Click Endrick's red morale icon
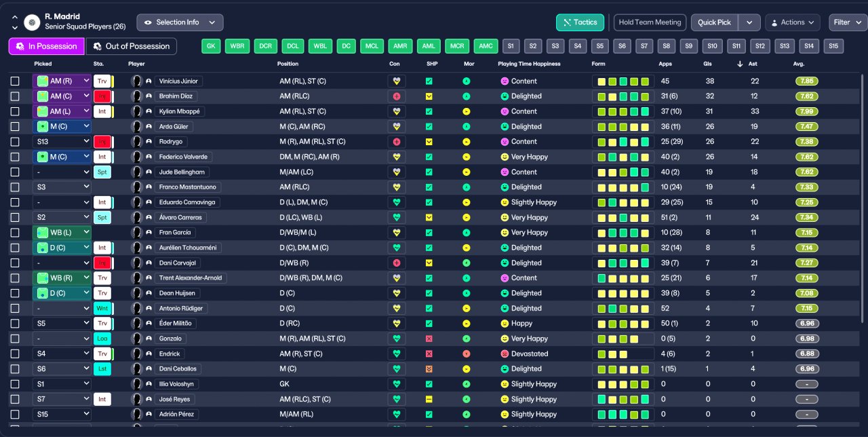The height and width of the screenshot is (437, 868). click(x=466, y=354)
